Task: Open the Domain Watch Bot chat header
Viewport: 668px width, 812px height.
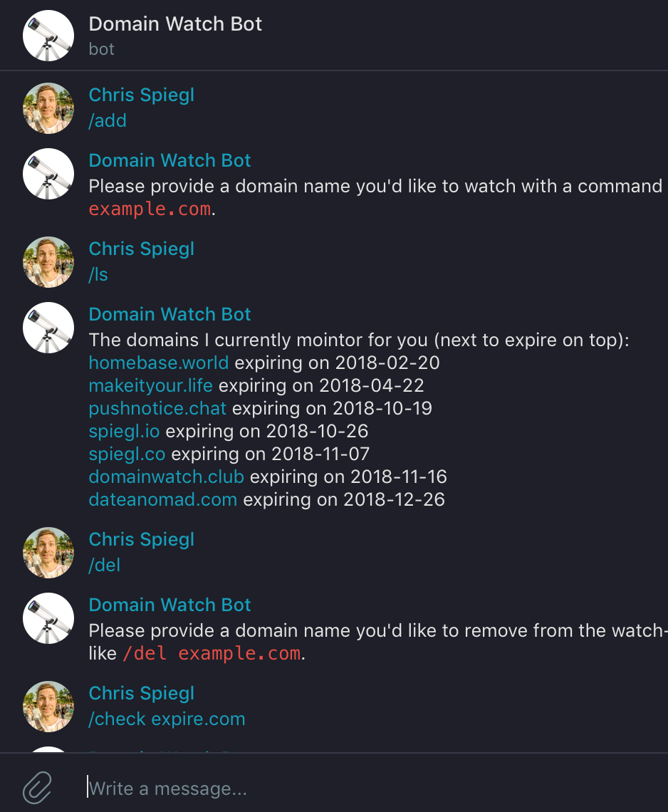Action: point(175,24)
